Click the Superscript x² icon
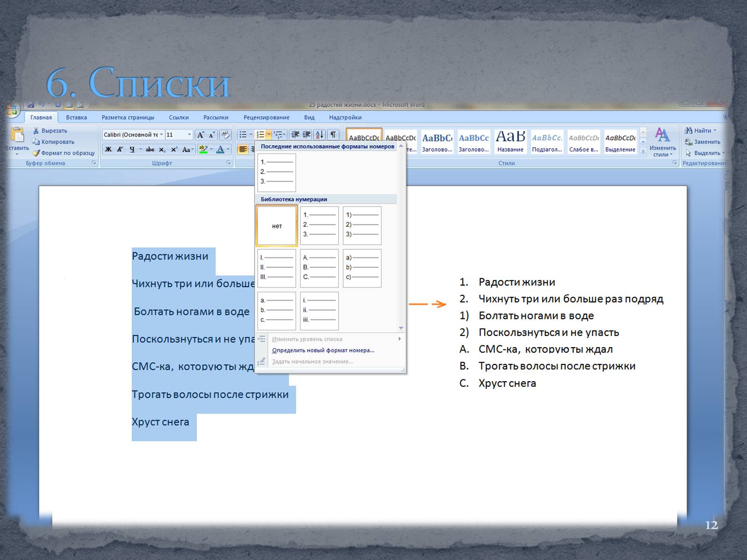747x560 pixels. 174,149
